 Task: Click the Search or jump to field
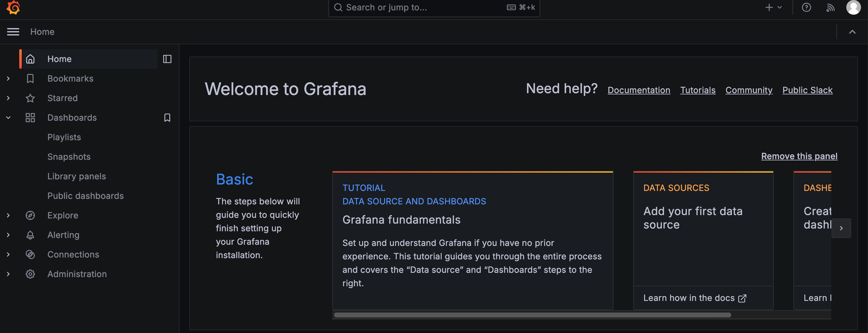[x=434, y=7]
